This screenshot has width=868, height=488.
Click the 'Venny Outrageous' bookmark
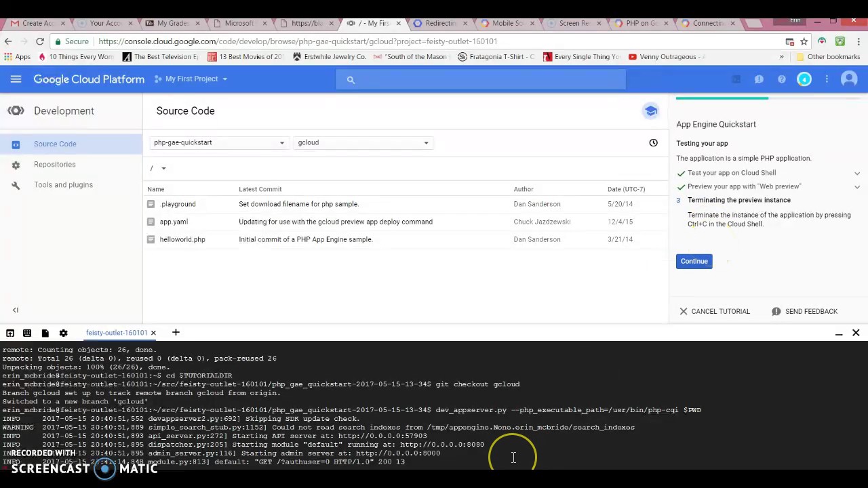coord(667,57)
